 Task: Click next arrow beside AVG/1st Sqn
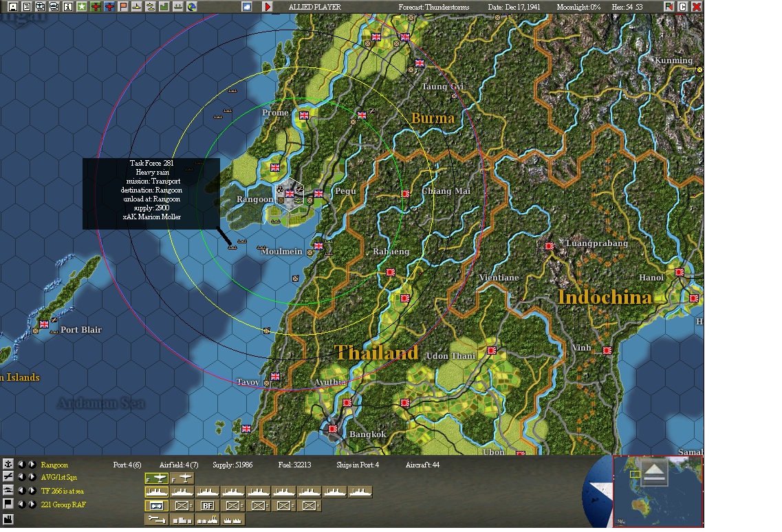(x=32, y=477)
